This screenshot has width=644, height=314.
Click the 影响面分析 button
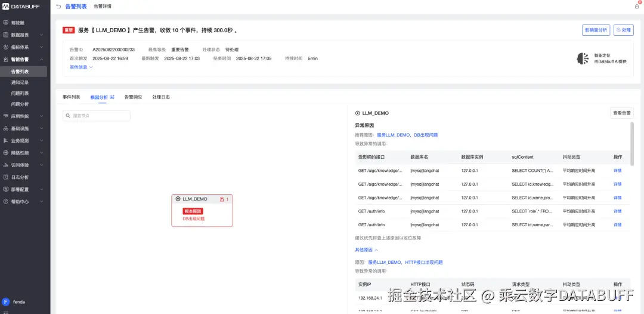pos(596,30)
